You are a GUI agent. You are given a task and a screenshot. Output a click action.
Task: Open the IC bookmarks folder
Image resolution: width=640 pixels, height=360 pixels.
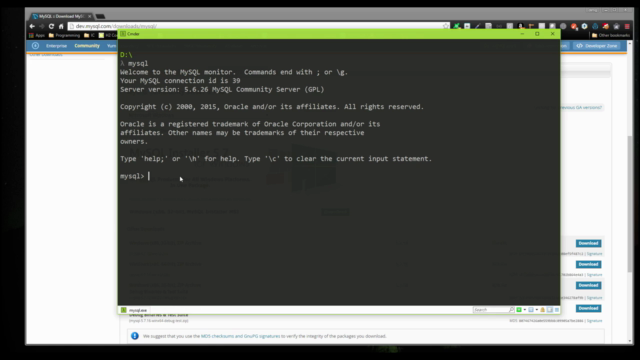pos(89,36)
